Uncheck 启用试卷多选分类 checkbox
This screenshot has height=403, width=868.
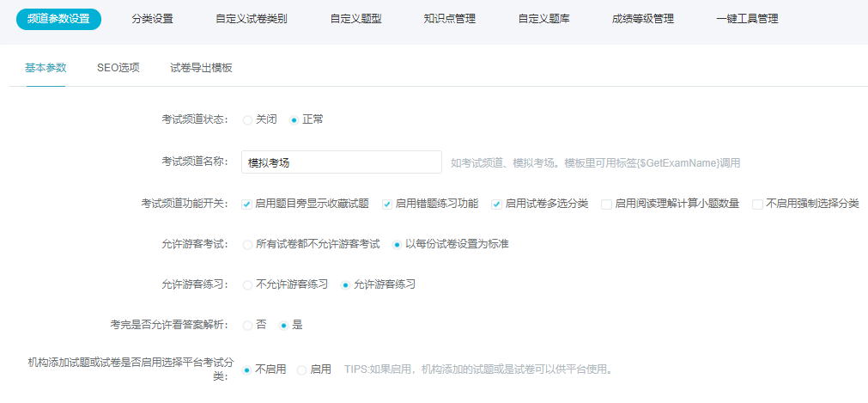click(x=496, y=205)
